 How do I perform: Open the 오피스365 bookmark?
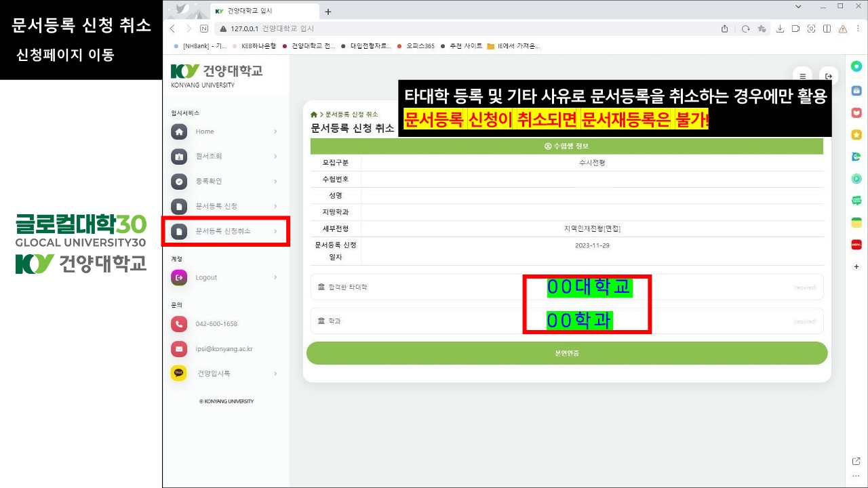[x=420, y=46]
